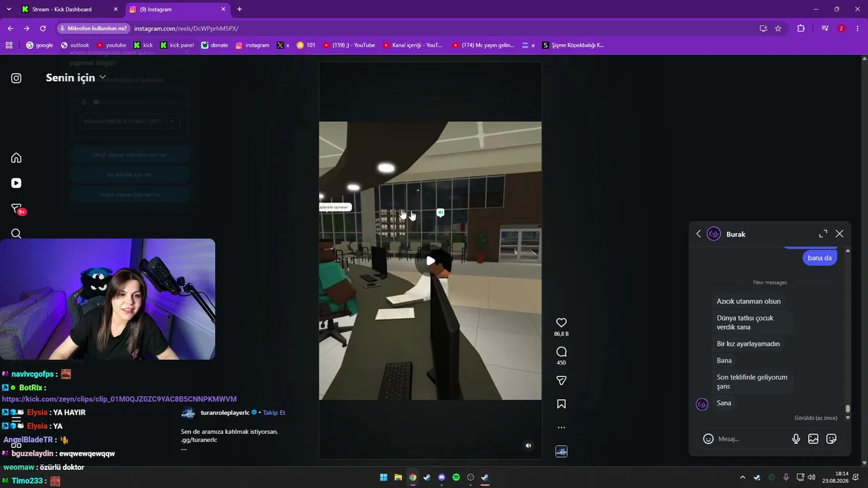Open turanroleplayerlc profile name

[225, 413]
